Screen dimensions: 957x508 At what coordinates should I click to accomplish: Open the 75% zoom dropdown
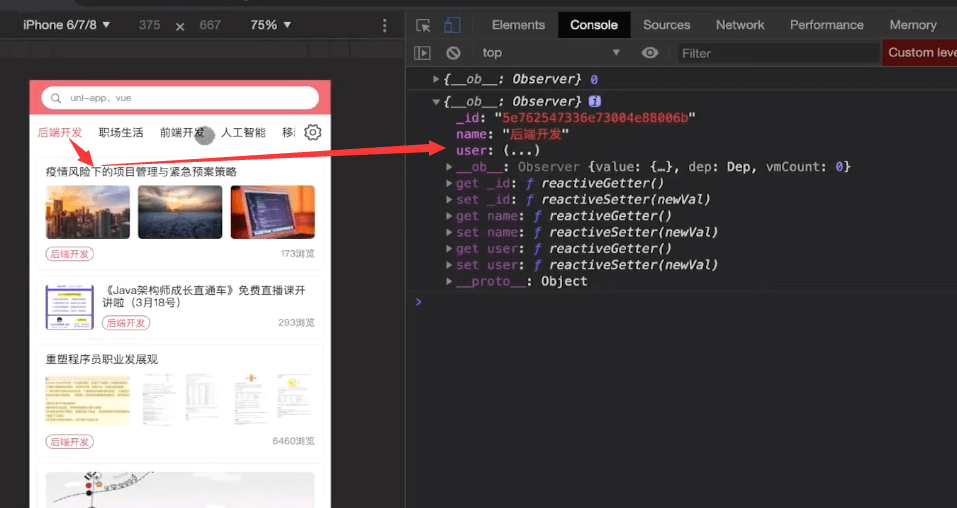pos(270,25)
